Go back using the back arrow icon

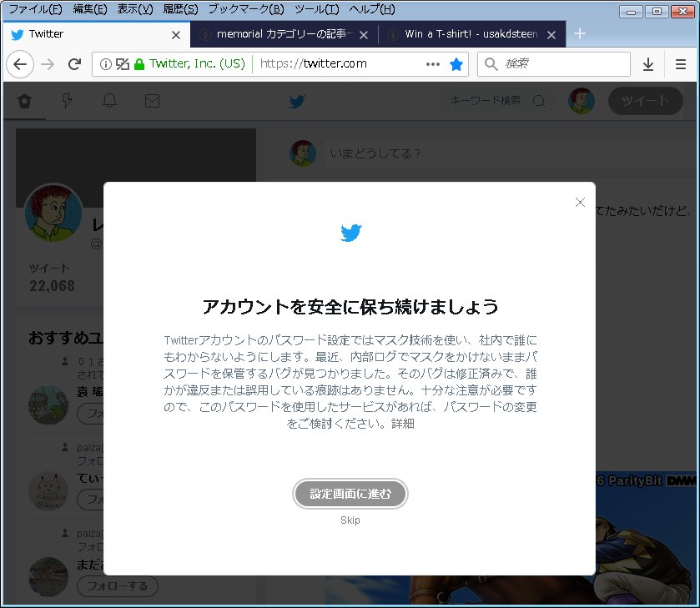click(20, 63)
